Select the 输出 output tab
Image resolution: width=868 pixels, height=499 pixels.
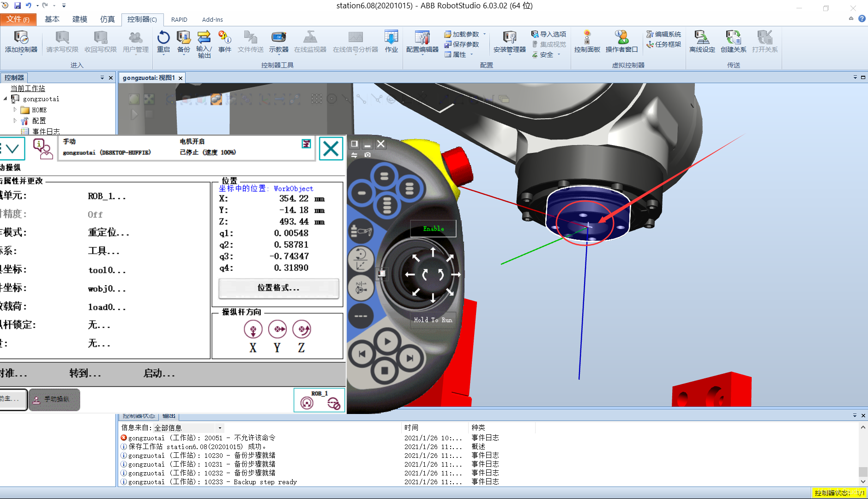pos(169,416)
